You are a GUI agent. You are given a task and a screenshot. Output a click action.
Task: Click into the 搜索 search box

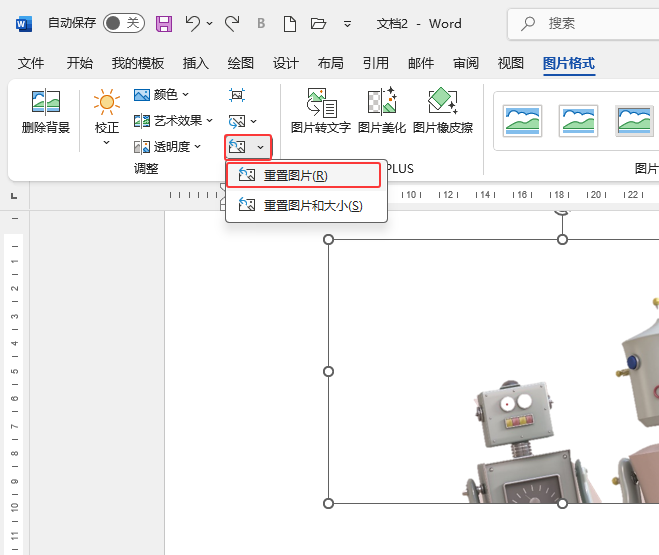coord(583,24)
